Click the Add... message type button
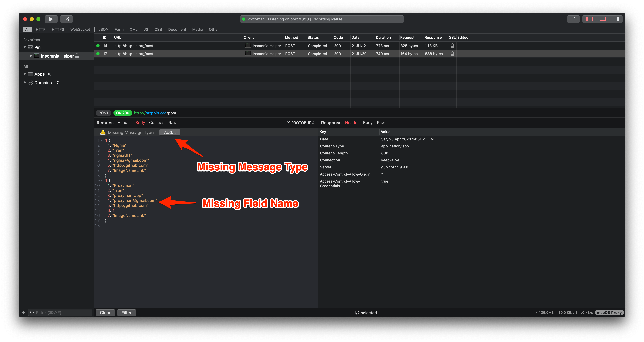644x342 pixels. tap(170, 132)
